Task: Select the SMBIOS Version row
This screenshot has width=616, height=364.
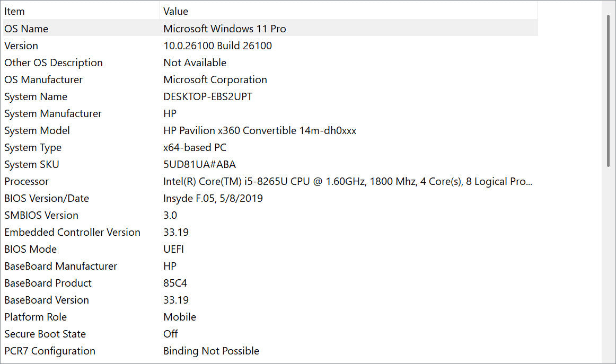Action: (41, 215)
